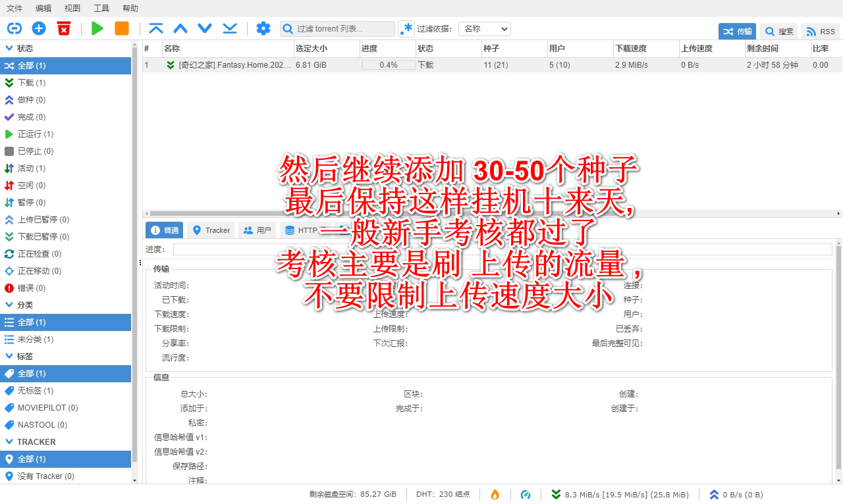Click the delete torrent trash icon
Viewport: 843px width, 504px height.
pyautogui.click(x=63, y=28)
